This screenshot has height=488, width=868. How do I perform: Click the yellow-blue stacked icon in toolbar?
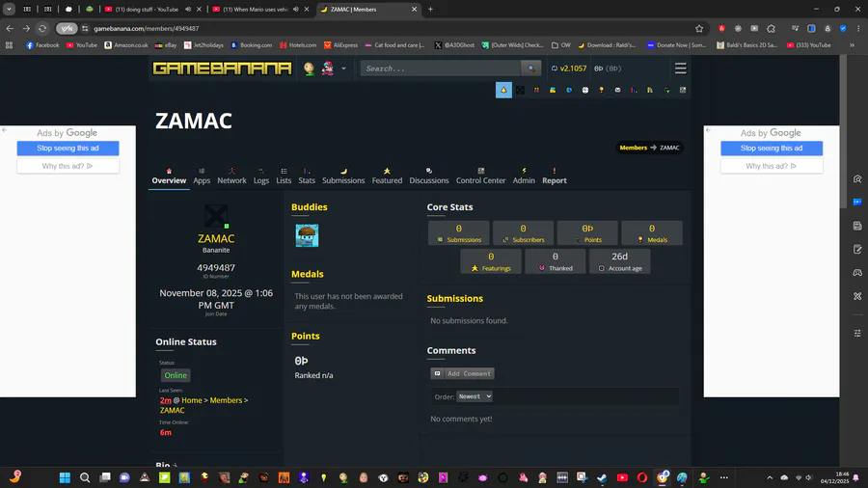pyautogui.click(x=553, y=91)
